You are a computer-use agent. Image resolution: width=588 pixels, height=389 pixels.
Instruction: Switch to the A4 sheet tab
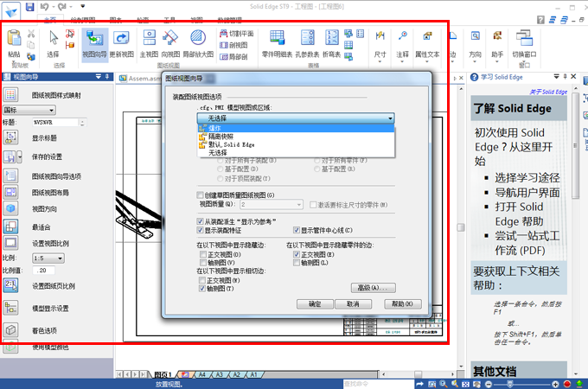coord(201,376)
